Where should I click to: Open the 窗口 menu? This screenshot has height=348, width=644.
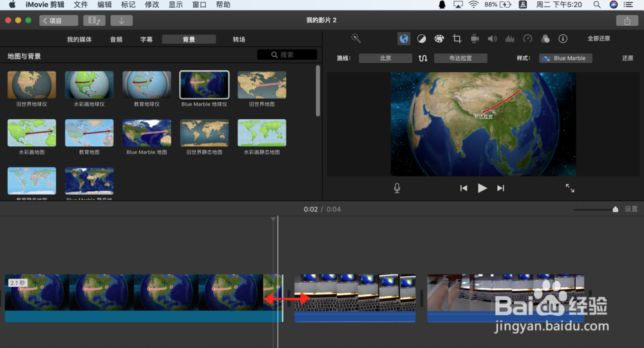[199, 5]
